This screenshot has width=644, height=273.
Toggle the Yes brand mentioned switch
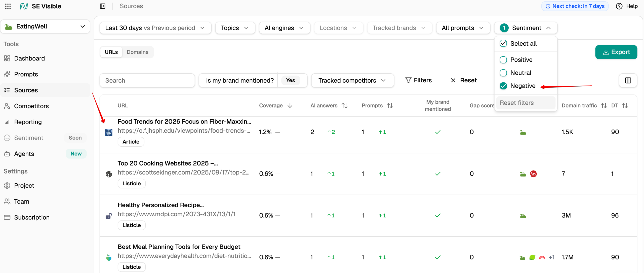point(291,80)
